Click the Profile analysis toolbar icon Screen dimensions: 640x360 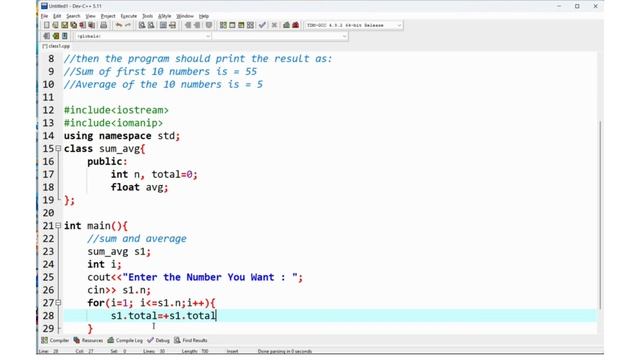pos(287,25)
